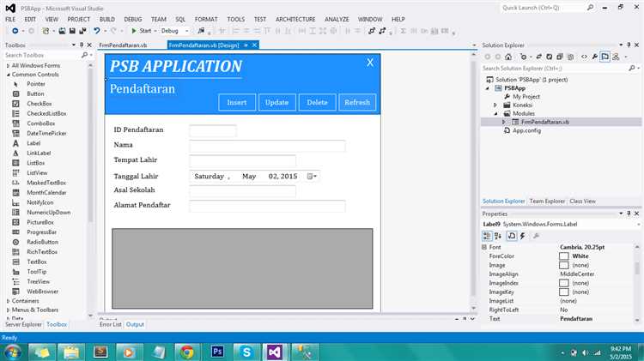644x361 pixels.
Task: Select the ListView control in Toolbox
Action: pos(37,172)
